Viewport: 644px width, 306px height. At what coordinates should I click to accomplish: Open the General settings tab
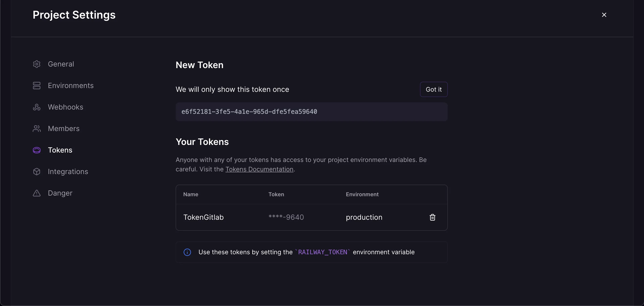click(61, 64)
